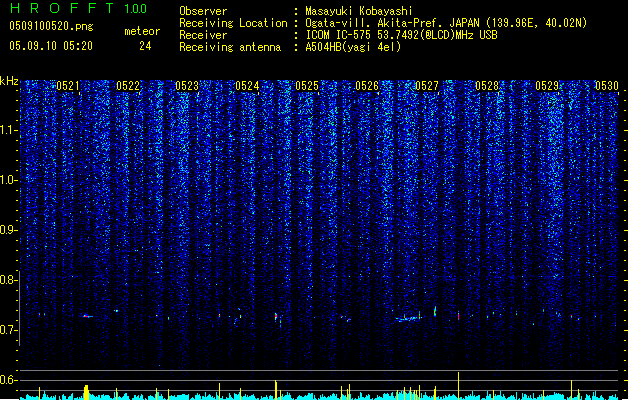Click the thick yellow intensity bar after 0521
This screenshot has height=400, width=629.
pyautogui.click(x=86, y=392)
